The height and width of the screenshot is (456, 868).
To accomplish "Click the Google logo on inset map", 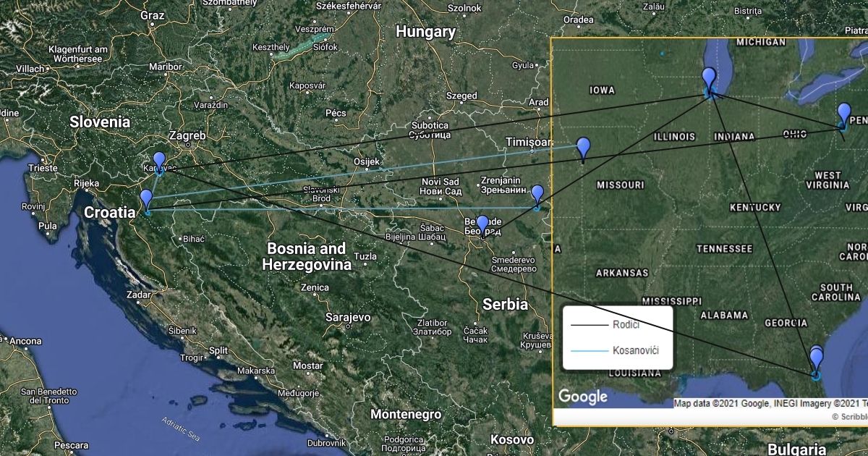I will coord(583,397).
